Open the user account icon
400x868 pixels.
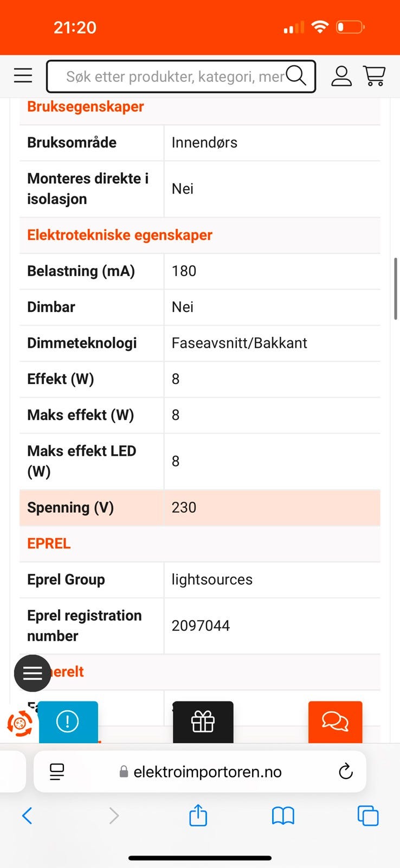(x=341, y=76)
